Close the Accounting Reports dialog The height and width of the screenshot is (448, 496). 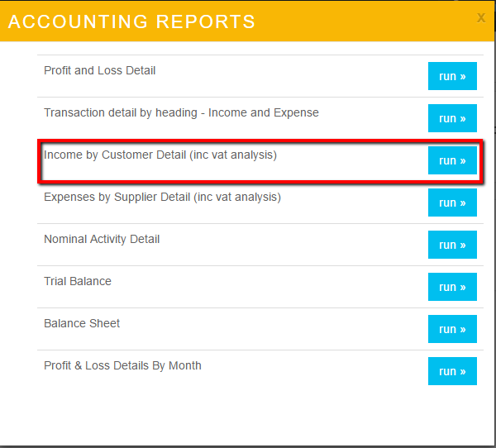coord(481,17)
